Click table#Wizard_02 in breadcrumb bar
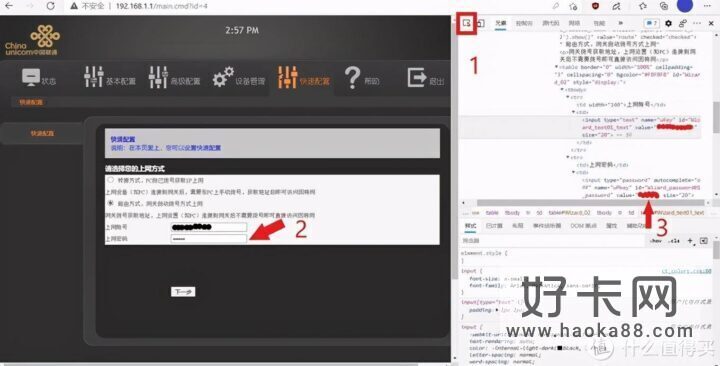720x366 pixels. coord(569,213)
